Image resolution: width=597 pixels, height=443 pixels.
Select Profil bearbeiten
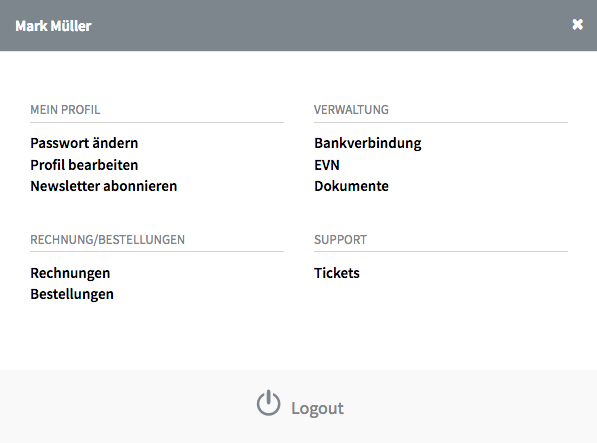point(84,165)
